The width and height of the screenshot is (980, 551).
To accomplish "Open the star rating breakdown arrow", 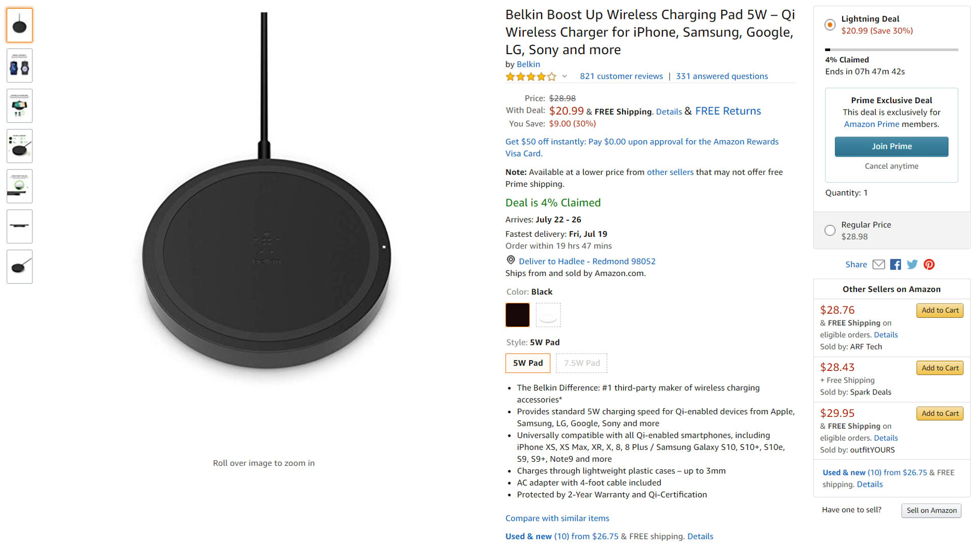I will tap(565, 77).
